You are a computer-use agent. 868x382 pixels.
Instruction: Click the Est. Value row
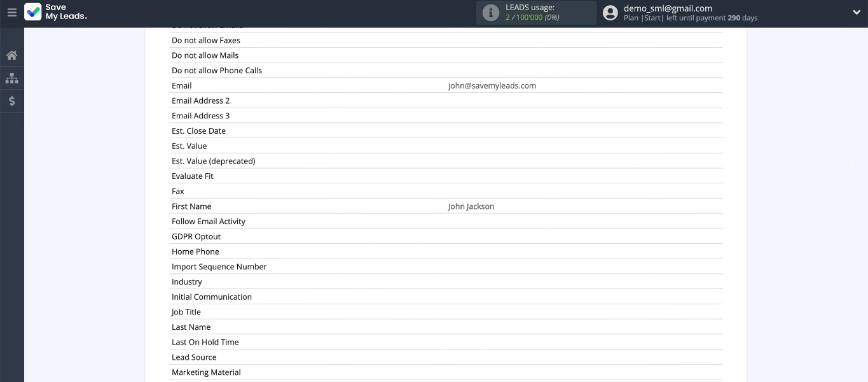(445, 146)
